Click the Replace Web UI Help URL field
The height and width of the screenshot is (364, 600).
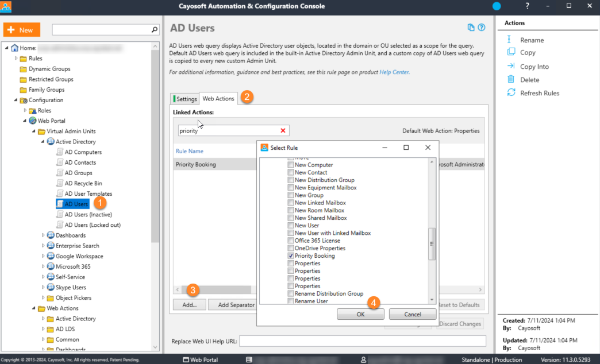tap(363, 341)
